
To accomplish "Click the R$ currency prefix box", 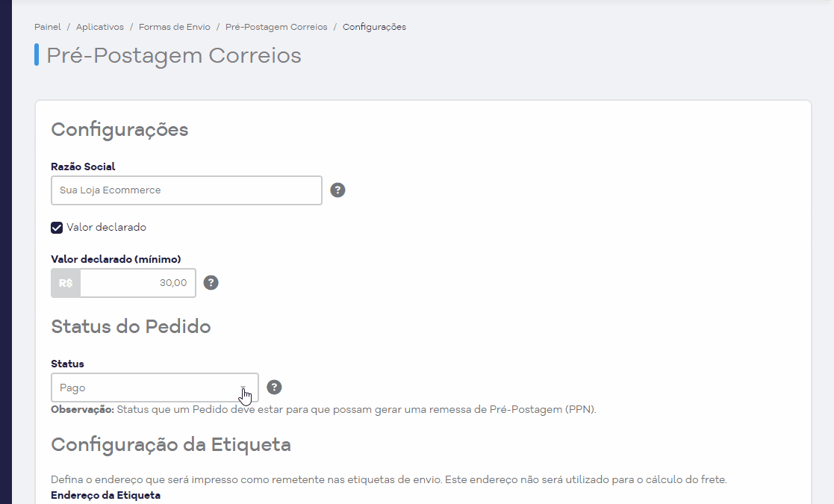I will pos(66,283).
